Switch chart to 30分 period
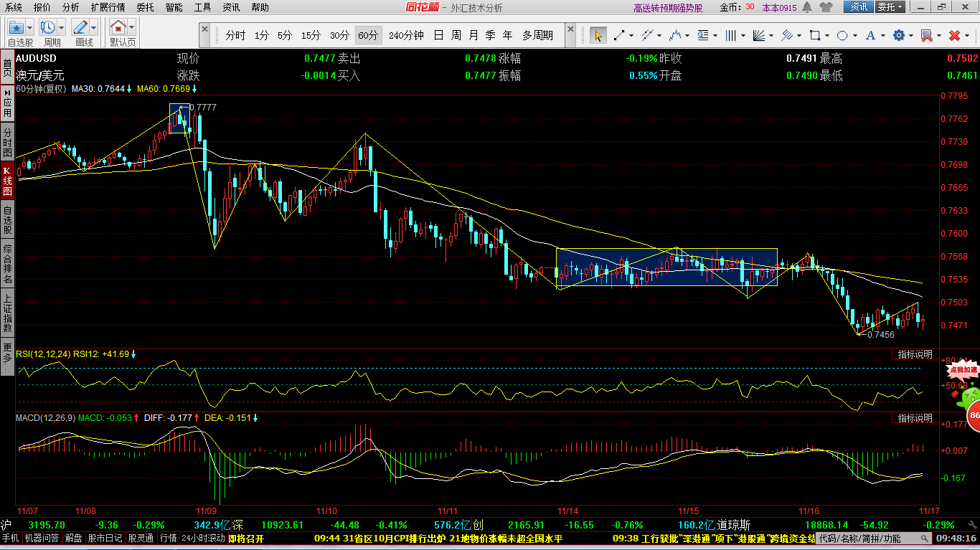This screenshot has height=550, width=980. [339, 35]
